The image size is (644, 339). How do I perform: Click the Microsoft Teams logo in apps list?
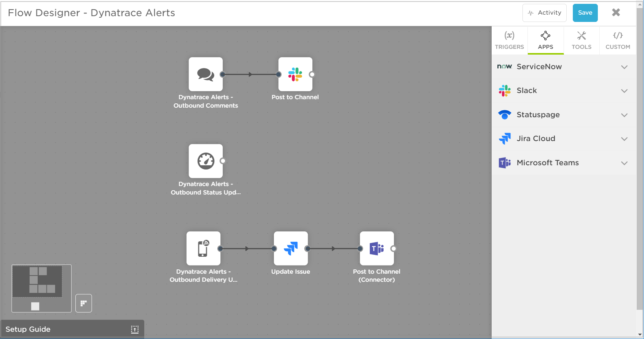[504, 163]
